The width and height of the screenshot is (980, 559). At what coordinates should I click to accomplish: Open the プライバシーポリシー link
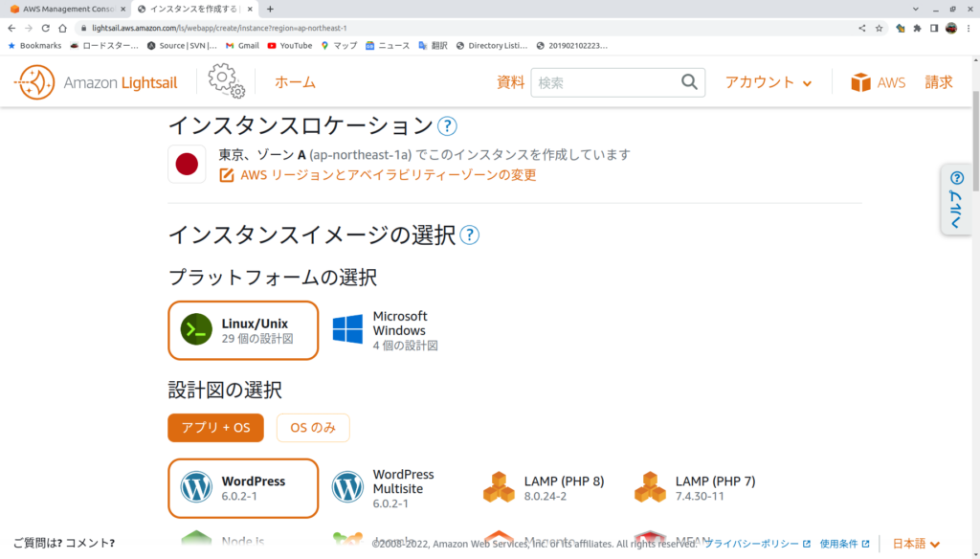coord(758,544)
